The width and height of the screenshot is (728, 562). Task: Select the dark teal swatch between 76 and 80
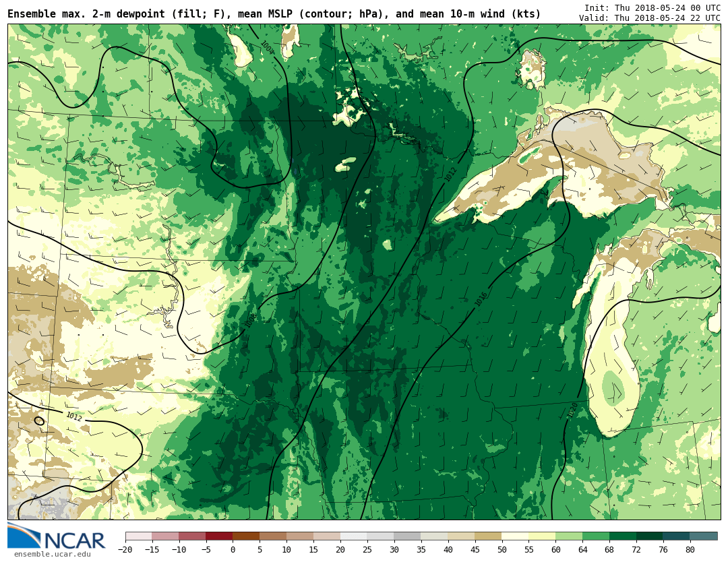[x=677, y=536]
